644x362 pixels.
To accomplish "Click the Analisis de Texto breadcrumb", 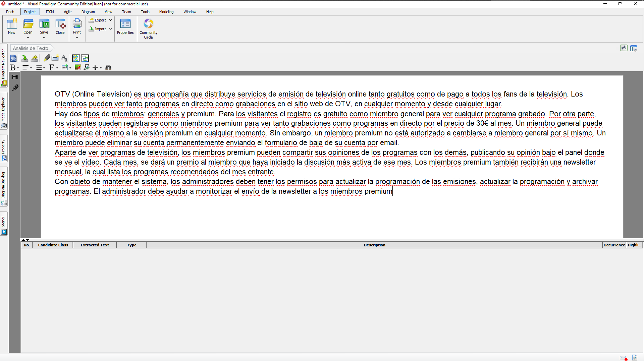I will click(x=31, y=48).
